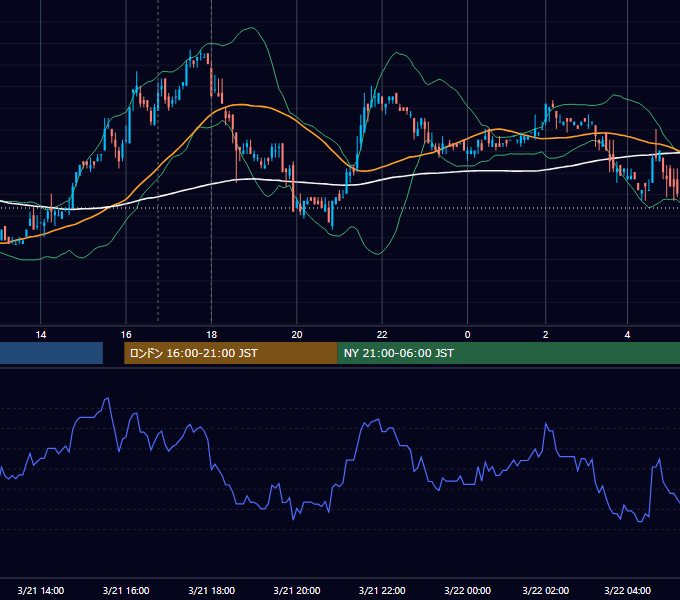The width and height of the screenshot is (680, 600).
Task: Click the 22 hour label on time axis
Action: click(x=382, y=335)
